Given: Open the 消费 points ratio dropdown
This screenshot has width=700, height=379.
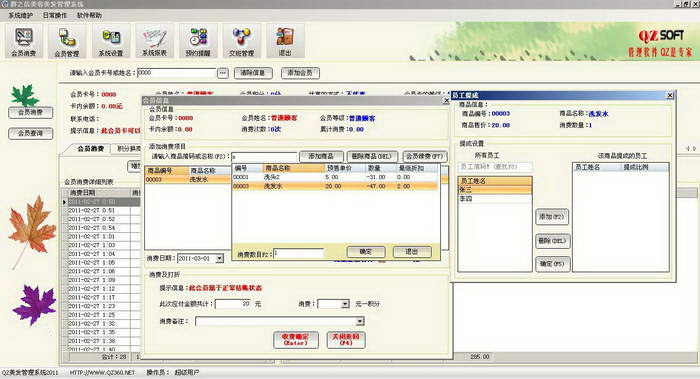Looking at the screenshot, I should click(345, 304).
